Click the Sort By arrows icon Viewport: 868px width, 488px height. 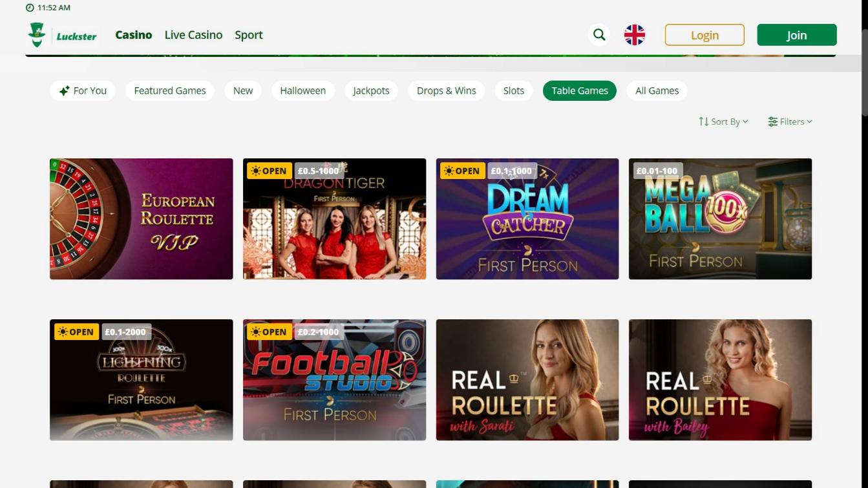(x=703, y=122)
